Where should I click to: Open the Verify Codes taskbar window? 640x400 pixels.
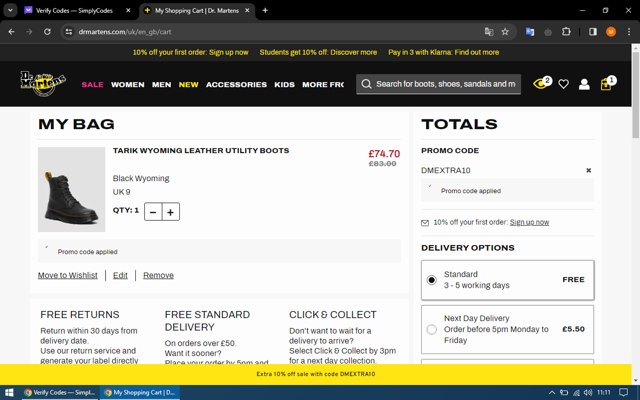click(60, 392)
